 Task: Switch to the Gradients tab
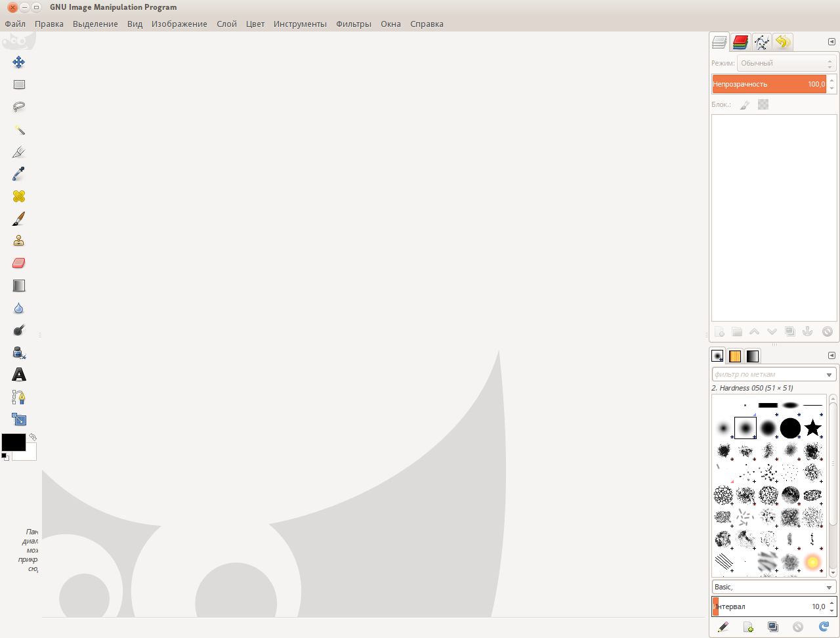(752, 356)
